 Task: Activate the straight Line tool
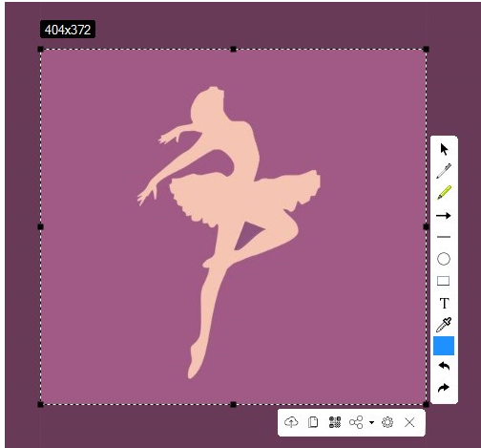(444, 237)
